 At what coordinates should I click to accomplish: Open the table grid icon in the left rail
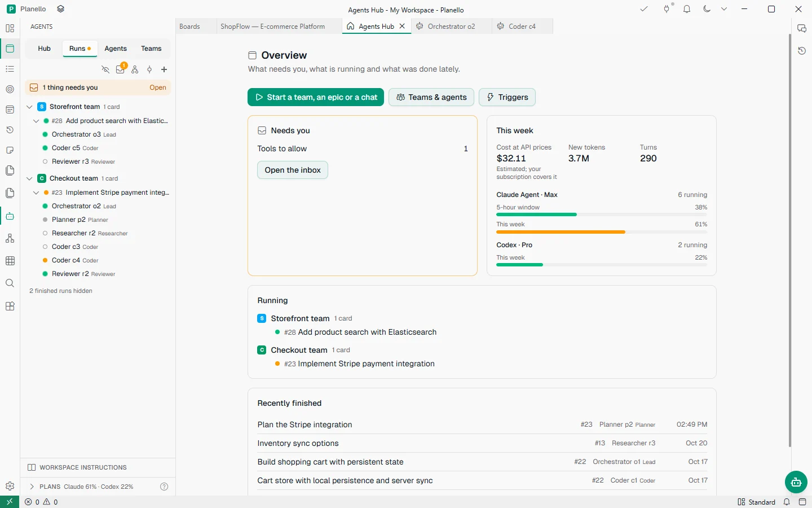click(10, 261)
